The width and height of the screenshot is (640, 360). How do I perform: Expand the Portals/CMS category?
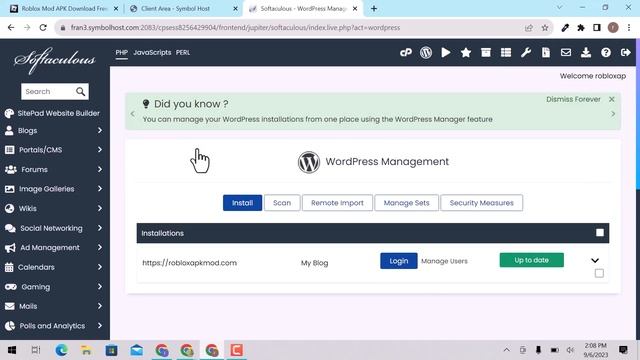(x=53, y=150)
